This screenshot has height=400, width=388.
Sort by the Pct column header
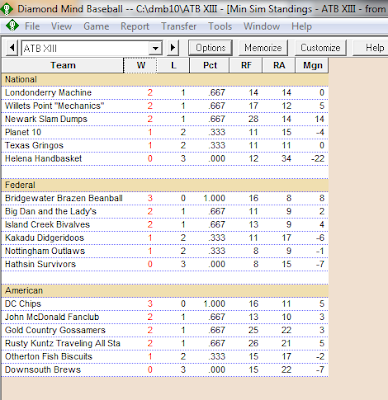tap(210, 65)
